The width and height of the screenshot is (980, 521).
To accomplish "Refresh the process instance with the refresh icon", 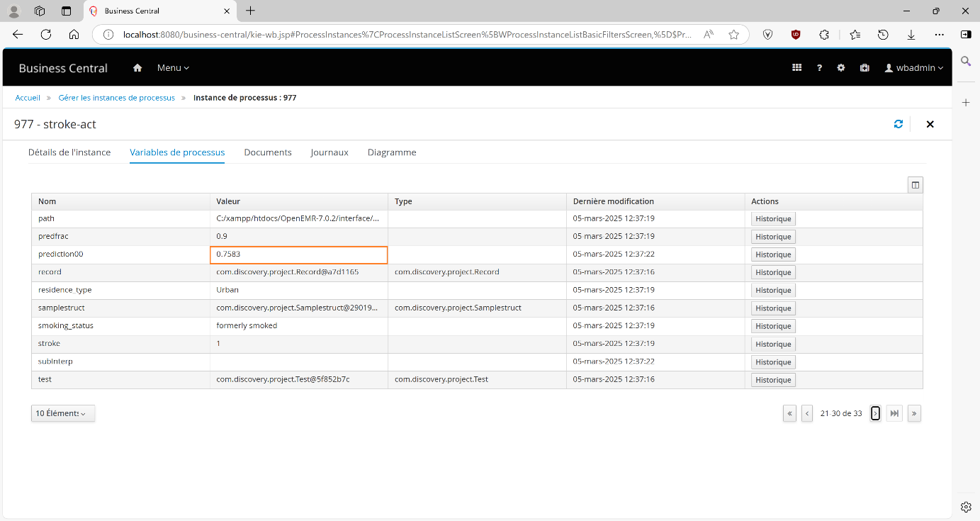I will (x=899, y=123).
